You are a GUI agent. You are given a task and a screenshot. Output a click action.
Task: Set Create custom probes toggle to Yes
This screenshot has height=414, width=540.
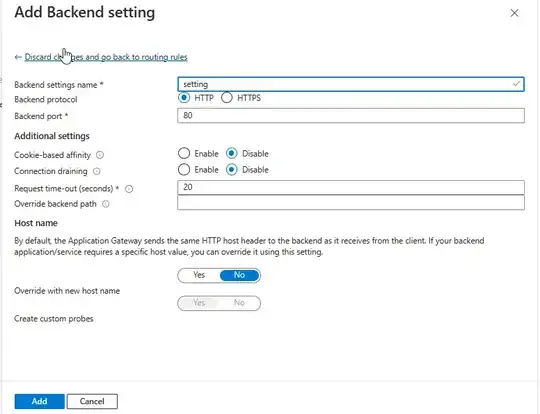point(199,303)
